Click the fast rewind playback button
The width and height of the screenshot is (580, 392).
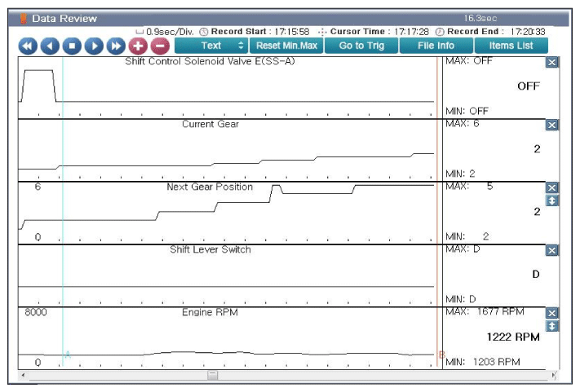click(28, 46)
